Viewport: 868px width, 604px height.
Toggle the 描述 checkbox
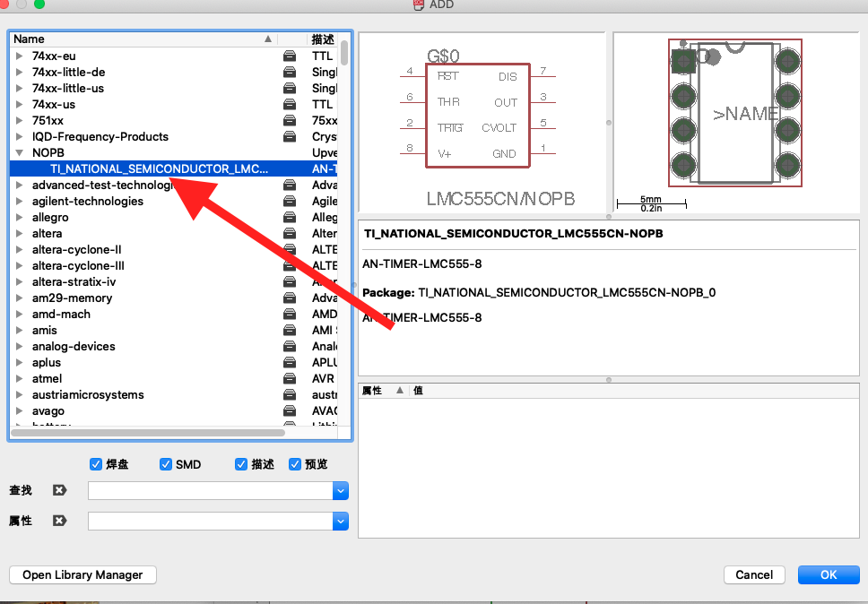(x=241, y=464)
